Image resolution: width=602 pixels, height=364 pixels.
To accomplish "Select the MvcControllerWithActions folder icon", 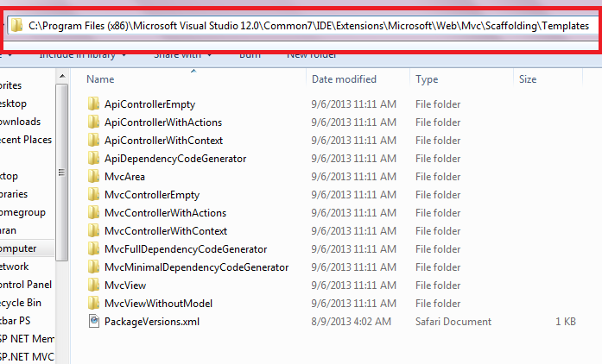I will pos(93,212).
